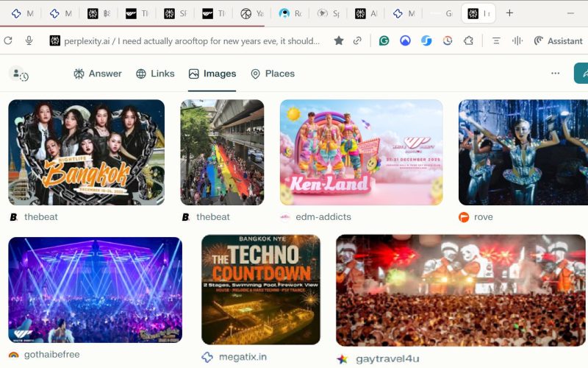This screenshot has width=588, height=368.
Task: Open the blue laser concert crowd image
Action: coord(96,289)
